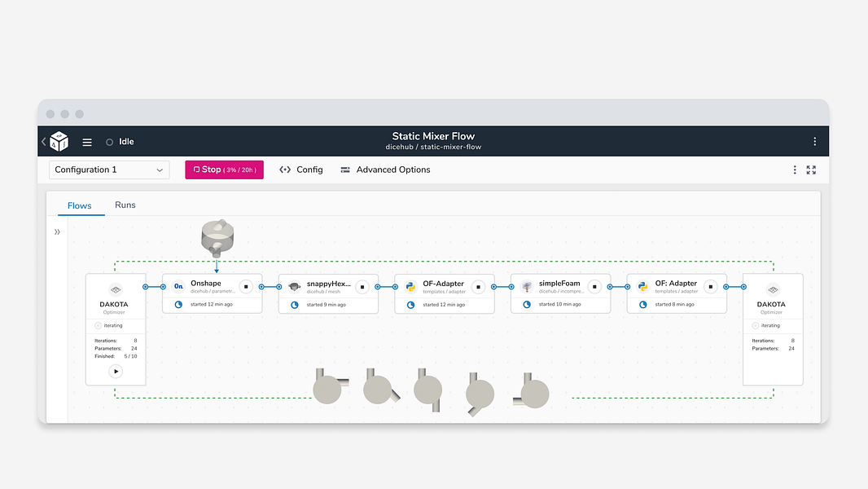
Task: Select the third mixer variant thumbnail
Action: tap(428, 390)
